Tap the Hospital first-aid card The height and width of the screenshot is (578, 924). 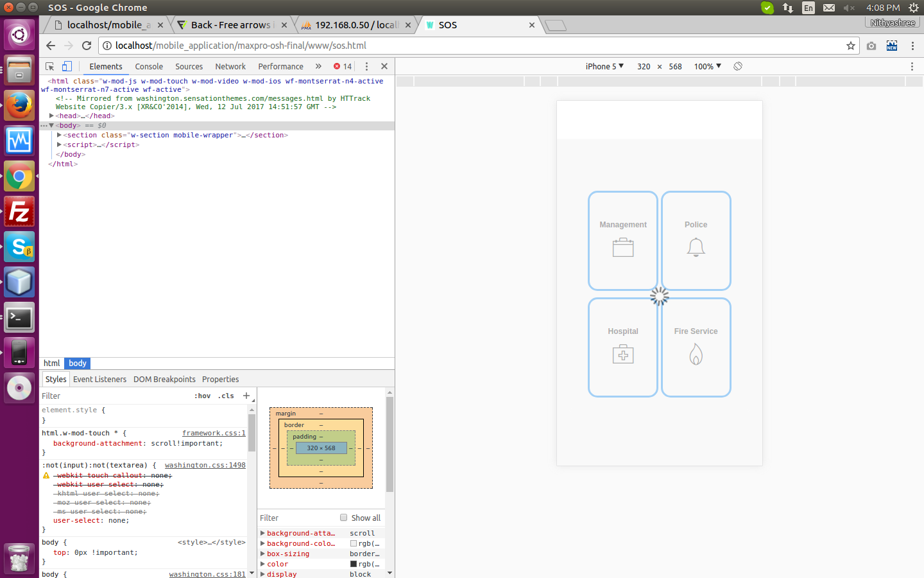click(x=623, y=347)
